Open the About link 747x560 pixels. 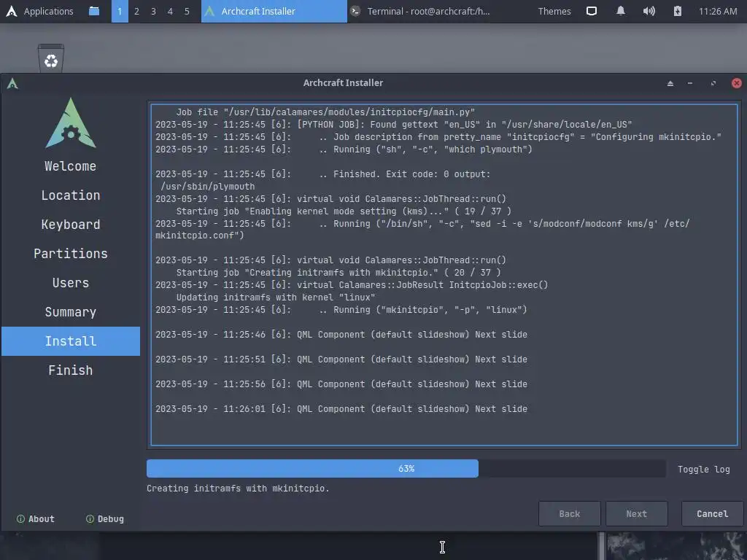(36, 519)
